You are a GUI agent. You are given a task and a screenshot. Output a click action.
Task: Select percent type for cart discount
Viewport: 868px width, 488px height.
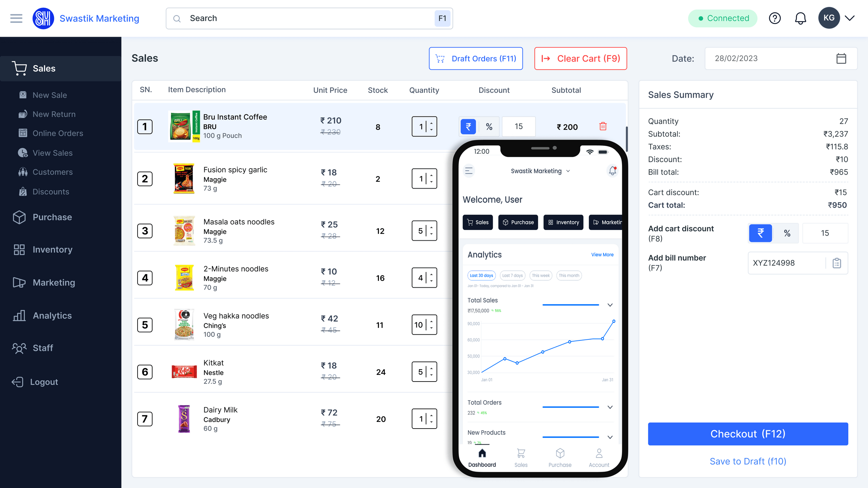(787, 233)
